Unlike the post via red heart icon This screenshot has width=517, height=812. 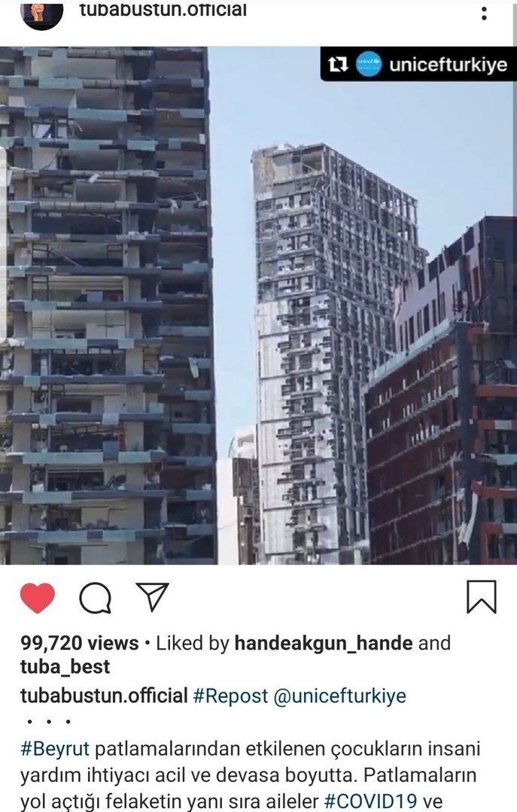(38, 598)
